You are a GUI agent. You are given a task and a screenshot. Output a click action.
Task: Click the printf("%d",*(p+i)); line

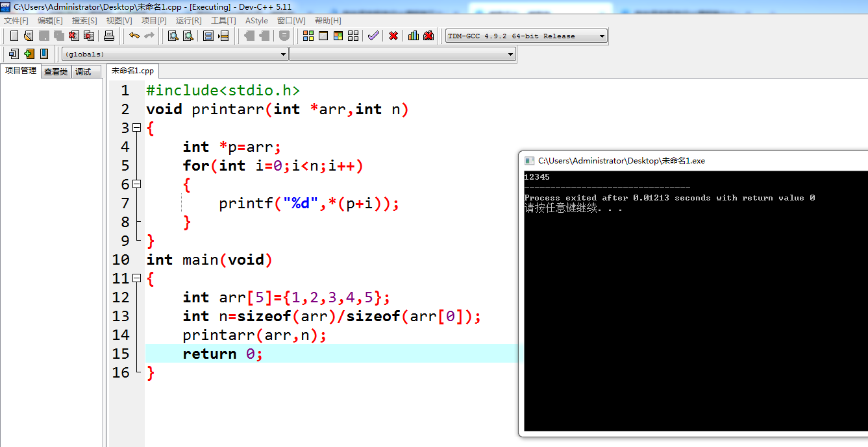pyautogui.click(x=308, y=203)
